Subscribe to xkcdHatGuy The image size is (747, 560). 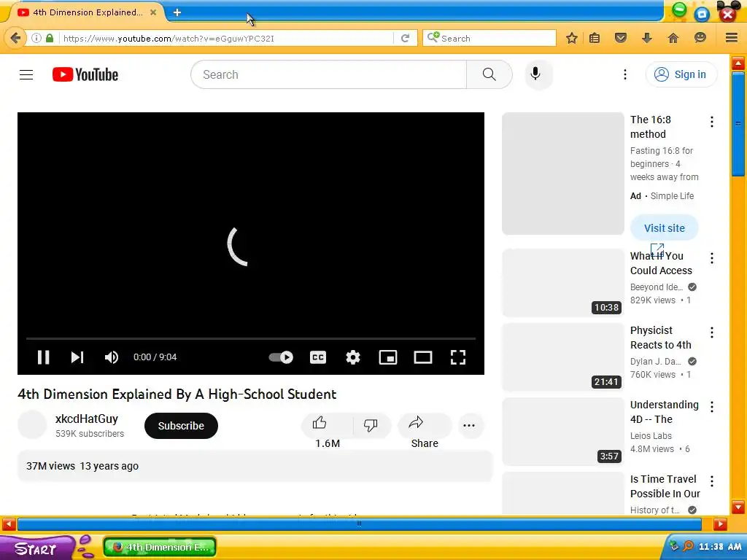pyautogui.click(x=181, y=426)
